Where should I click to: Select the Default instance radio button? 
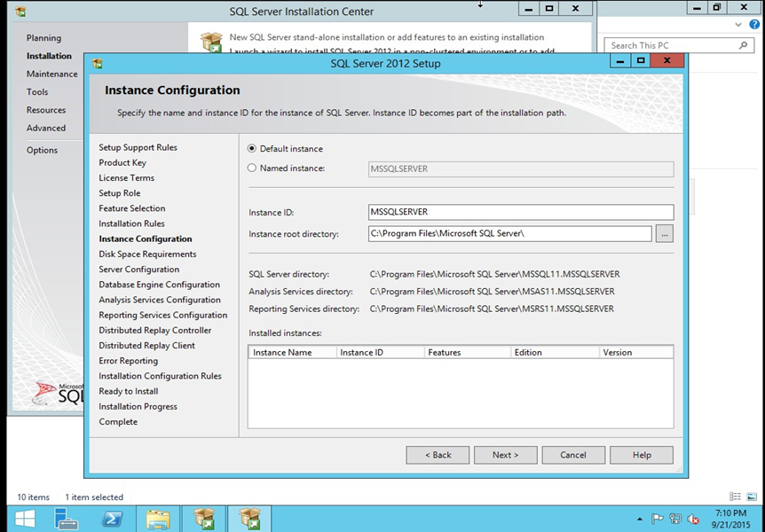pos(252,149)
